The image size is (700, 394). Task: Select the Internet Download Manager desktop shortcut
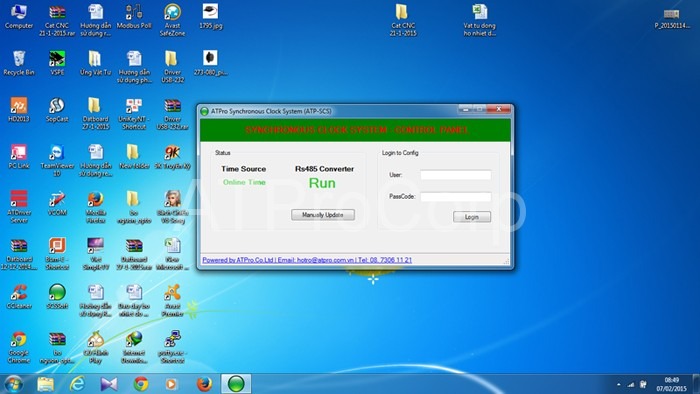(x=134, y=348)
